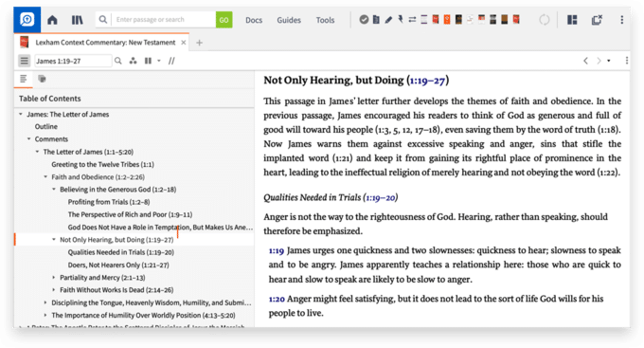Image resolution: width=644 pixels, height=348 pixels.
Task: Click the James 1:19-27 reference box
Action: tap(73, 61)
